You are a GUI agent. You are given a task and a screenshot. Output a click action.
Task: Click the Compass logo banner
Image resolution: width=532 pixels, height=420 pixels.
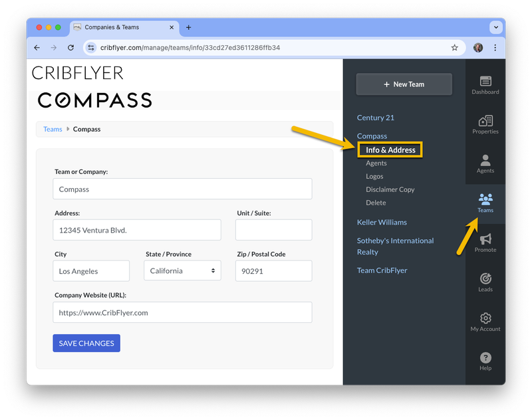(x=95, y=100)
